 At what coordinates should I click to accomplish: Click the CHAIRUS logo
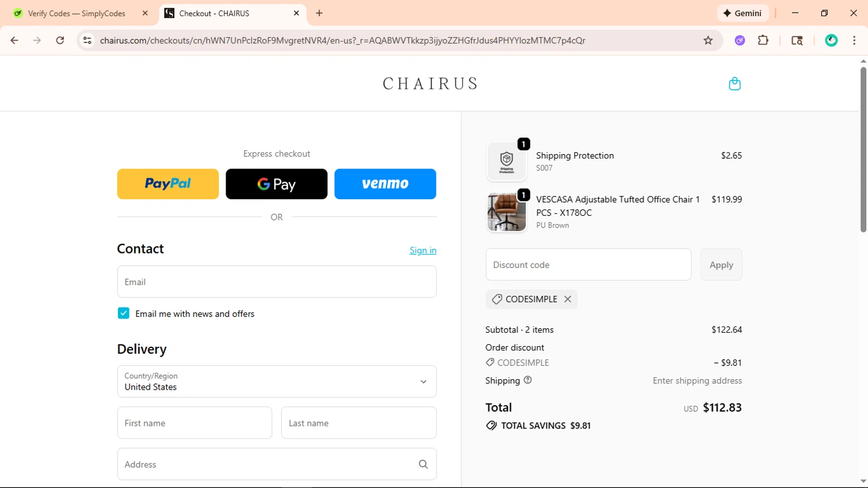click(431, 84)
